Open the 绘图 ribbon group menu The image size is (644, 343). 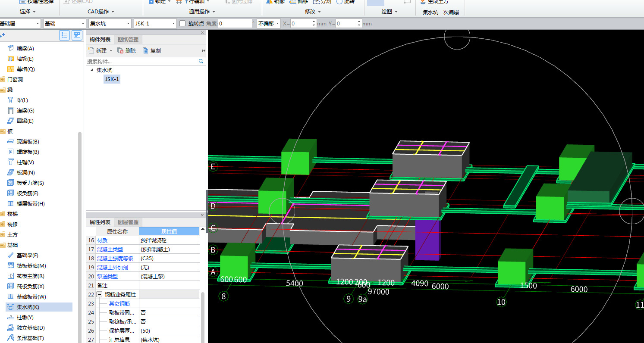(390, 12)
